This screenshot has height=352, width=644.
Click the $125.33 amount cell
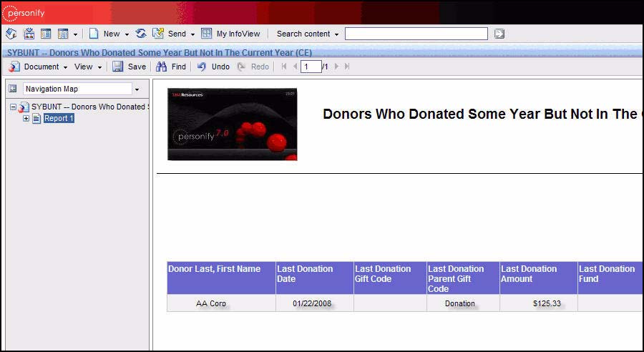click(538, 303)
